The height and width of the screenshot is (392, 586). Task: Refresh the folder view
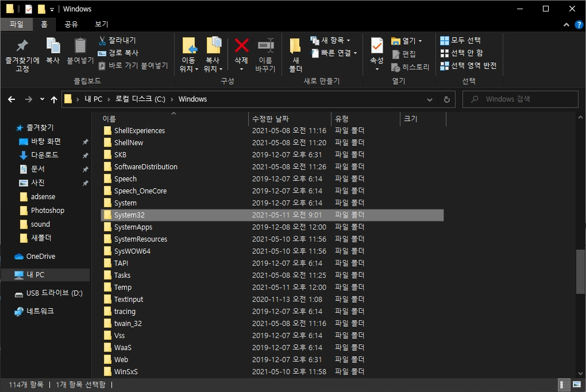[446, 100]
